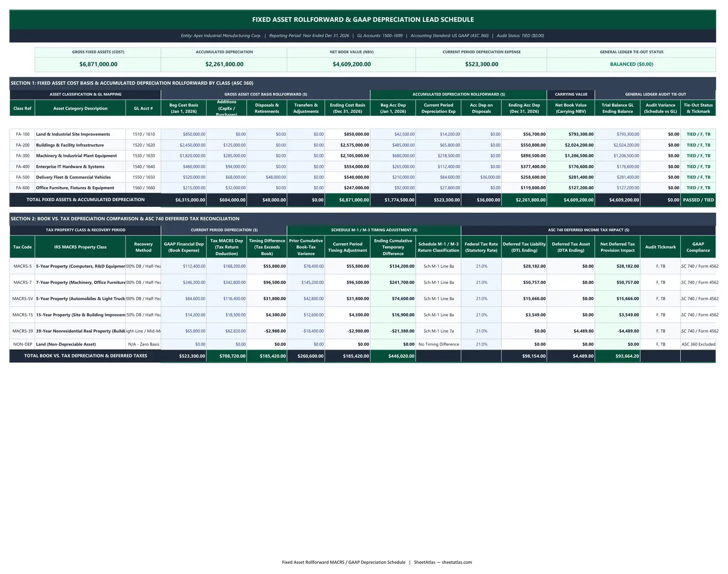
Task: Select the FA-500 disposals value $48,000.00
Action: (267, 177)
